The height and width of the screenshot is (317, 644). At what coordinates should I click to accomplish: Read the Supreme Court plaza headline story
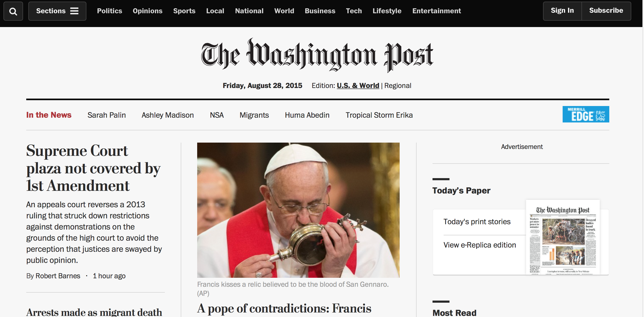click(x=93, y=168)
